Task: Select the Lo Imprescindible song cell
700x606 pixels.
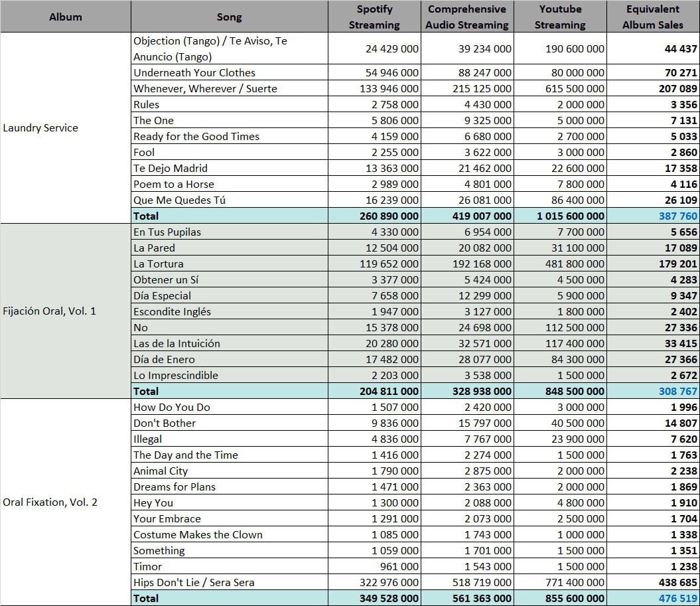Action: tap(230, 375)
